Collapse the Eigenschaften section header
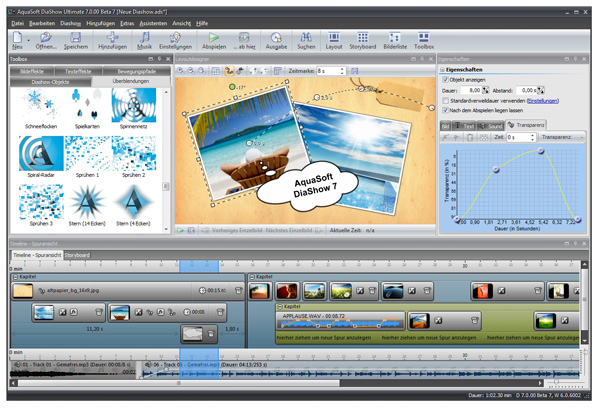Screen dimensions: 600x409 tap(443, 69)
